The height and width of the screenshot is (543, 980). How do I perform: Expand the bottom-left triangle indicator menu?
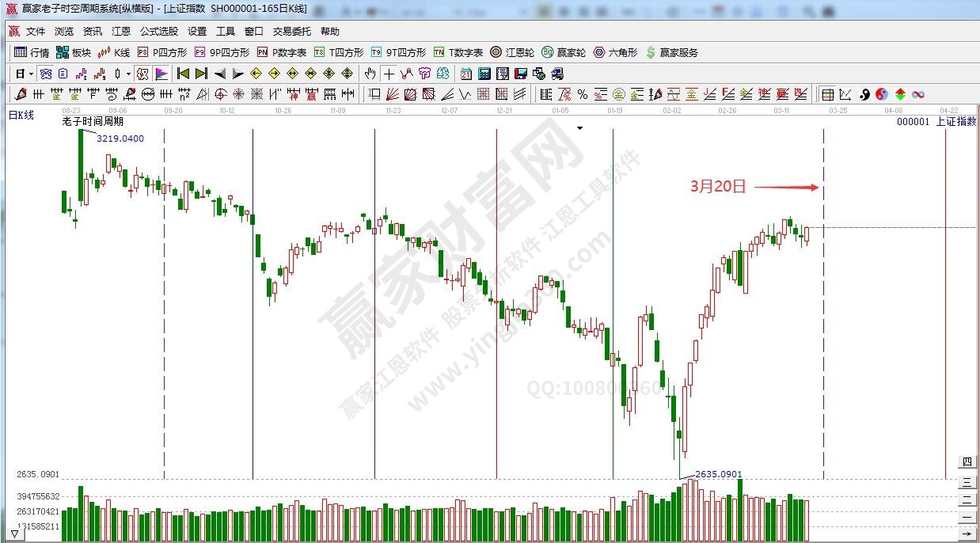(x=15, y=535)
